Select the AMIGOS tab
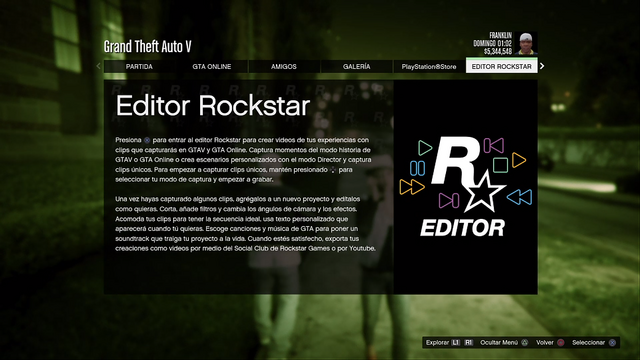This screenshot has width=640, height=360. click(x=284, y=67)
